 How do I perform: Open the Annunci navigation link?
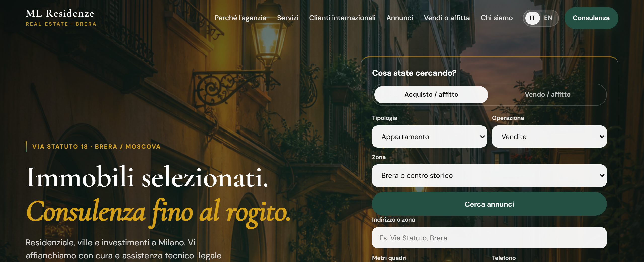(399, 18)
